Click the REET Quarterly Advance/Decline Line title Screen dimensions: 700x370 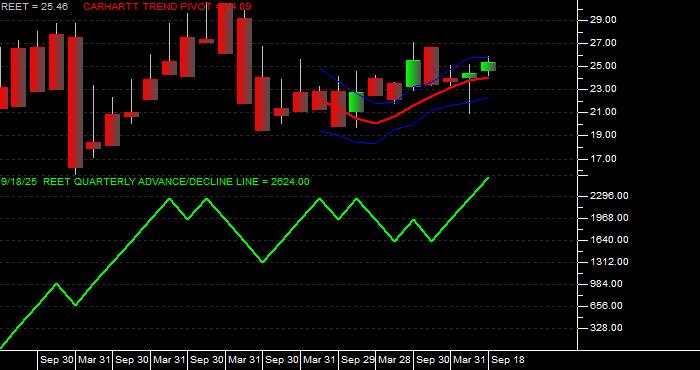tap(155, 182)
